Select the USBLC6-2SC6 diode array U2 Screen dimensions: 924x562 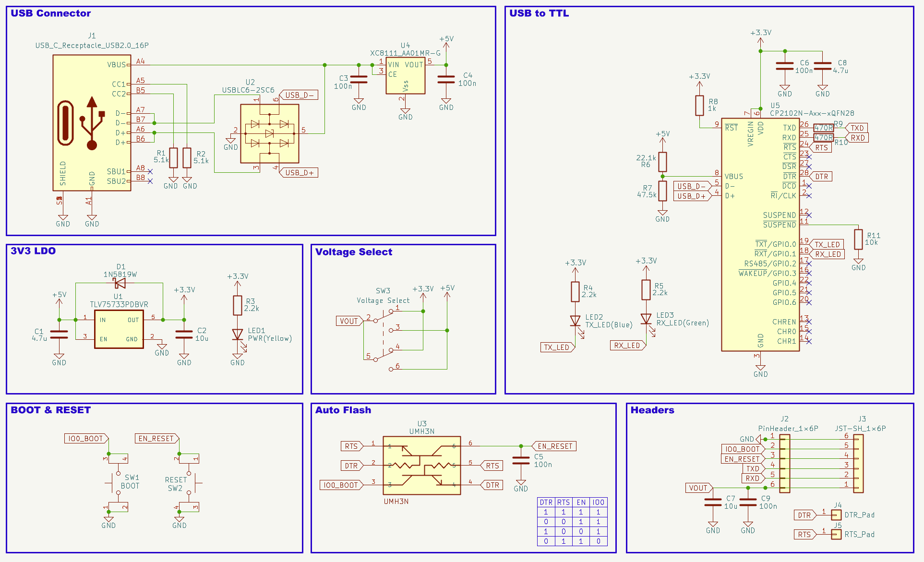pos(269,134)
